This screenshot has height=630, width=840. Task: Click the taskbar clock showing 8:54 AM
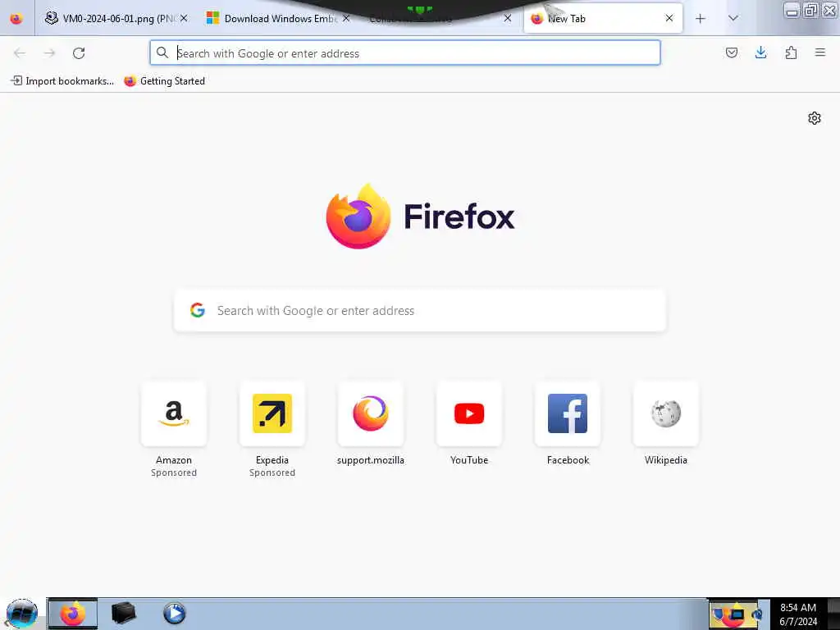pyautogui.click(x=798, y=614)
